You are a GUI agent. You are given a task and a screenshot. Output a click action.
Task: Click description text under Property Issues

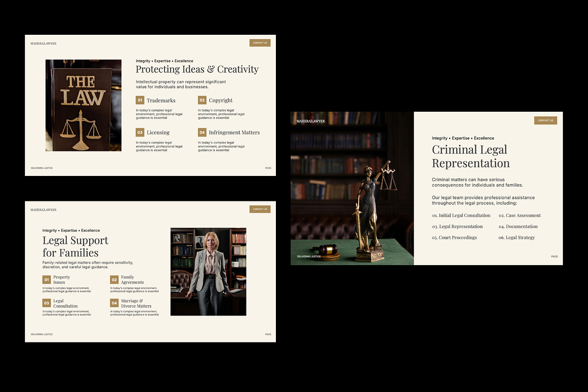tap(67, 290)
